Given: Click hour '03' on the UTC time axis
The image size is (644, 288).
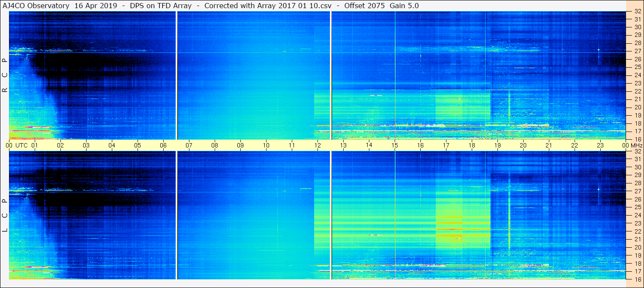Looking at the screenshot, I should [x=86, y=145].
